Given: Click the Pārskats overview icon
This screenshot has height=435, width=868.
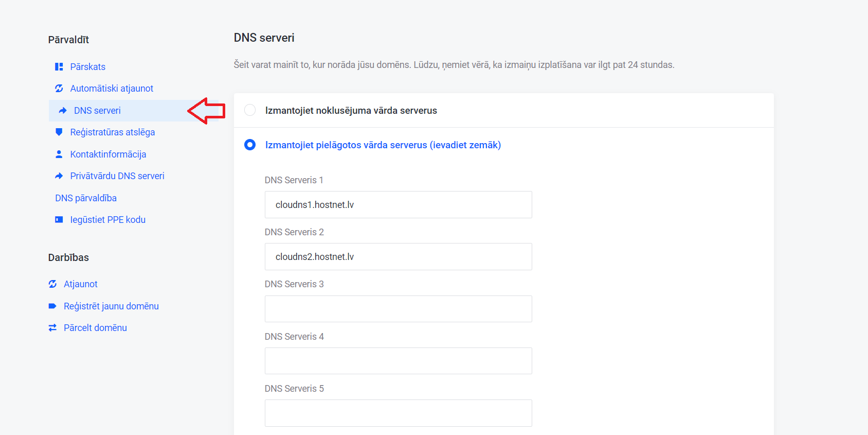Looking at the screenshot, I should click(59, 67).
